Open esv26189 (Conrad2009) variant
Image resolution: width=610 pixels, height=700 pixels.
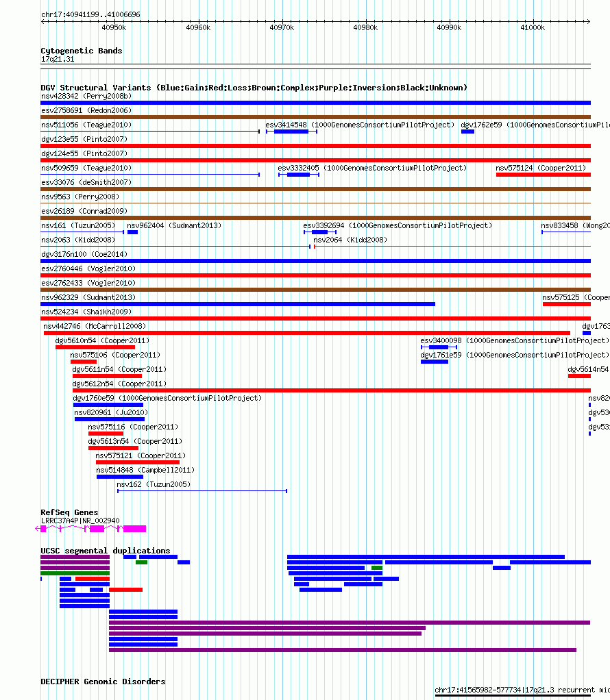84,211
